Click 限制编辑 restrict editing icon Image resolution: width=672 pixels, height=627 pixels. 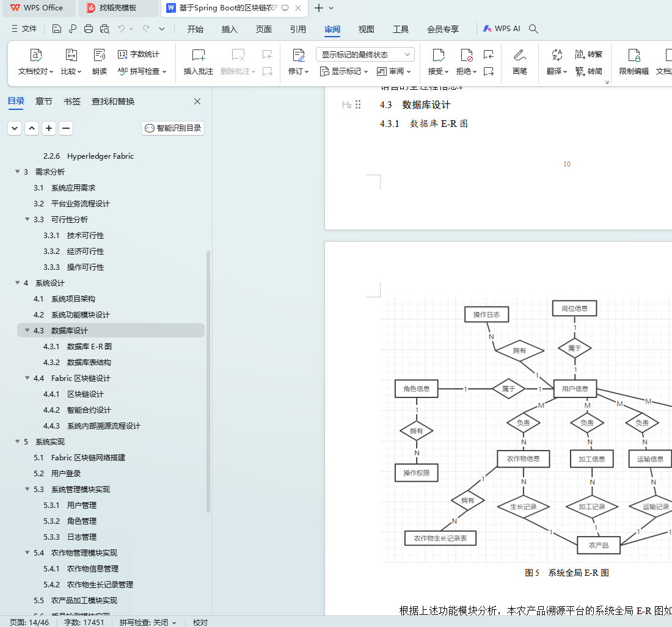[634, 62]
